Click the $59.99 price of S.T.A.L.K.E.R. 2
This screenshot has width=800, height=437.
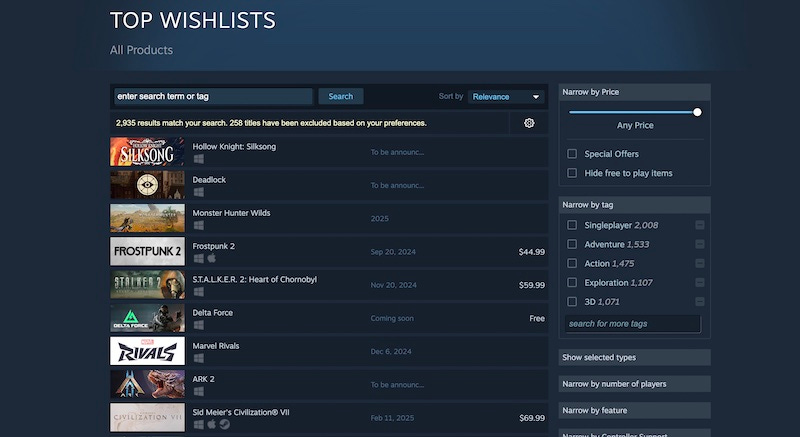tap(532, 285)
